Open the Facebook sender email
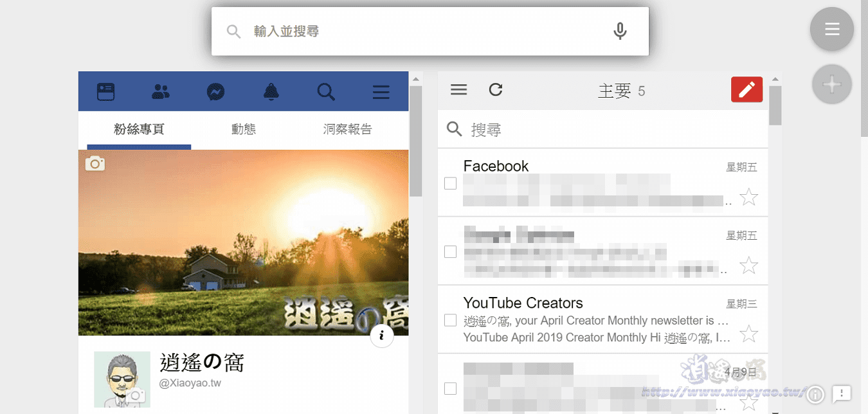Screen dimensions: 868x414 (603, 183)
